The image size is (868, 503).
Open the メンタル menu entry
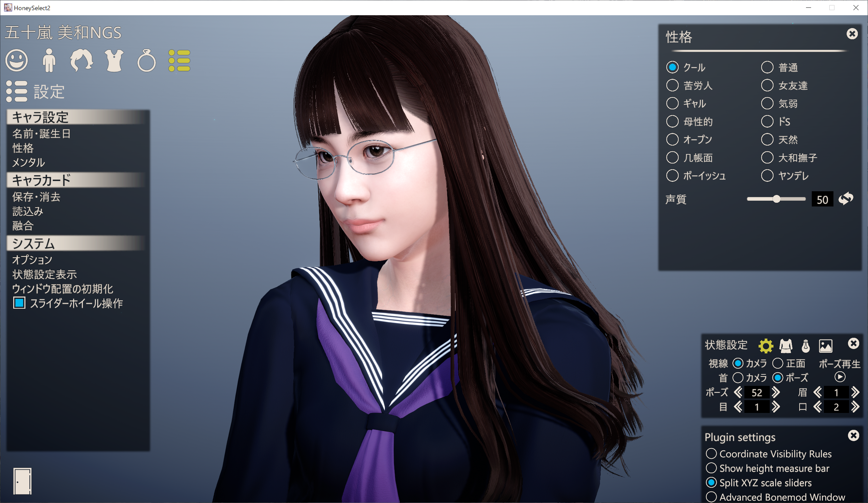click(x=28, y=162)
